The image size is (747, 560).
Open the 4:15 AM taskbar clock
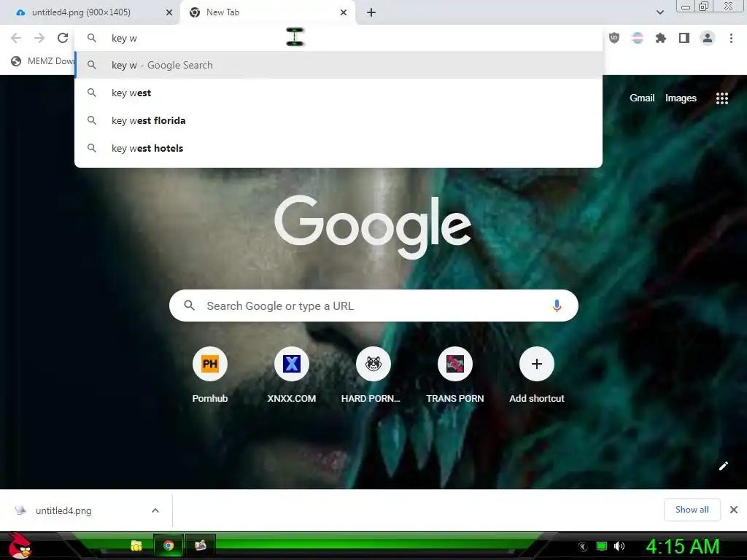(x=683, y=546)
